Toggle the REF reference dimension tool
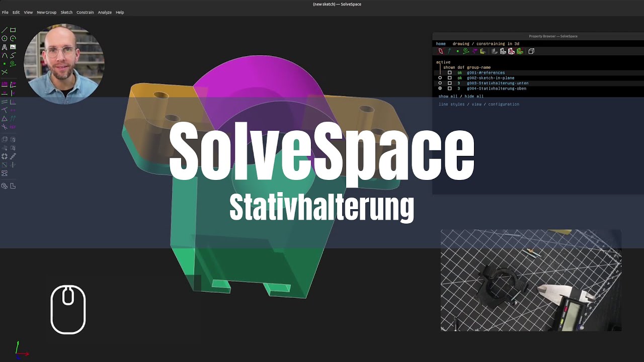Screen dimensions: 644x362 point(13,127)
